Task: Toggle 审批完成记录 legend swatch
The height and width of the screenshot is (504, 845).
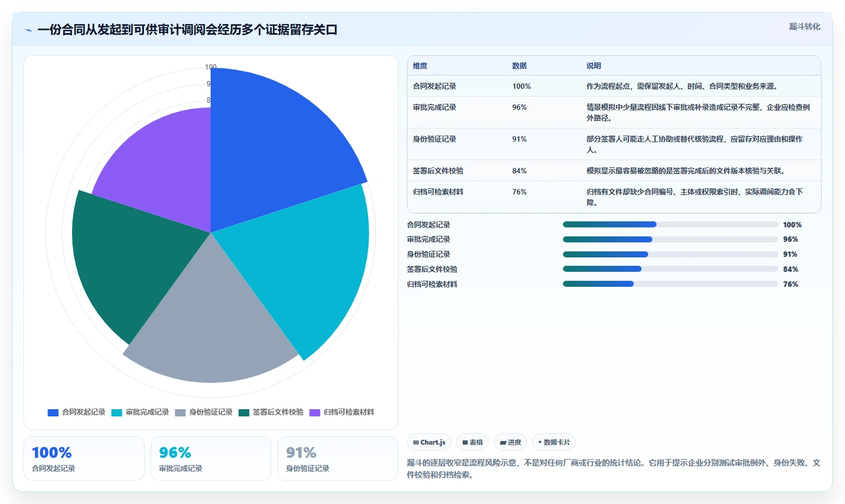Action: point(117,412)
